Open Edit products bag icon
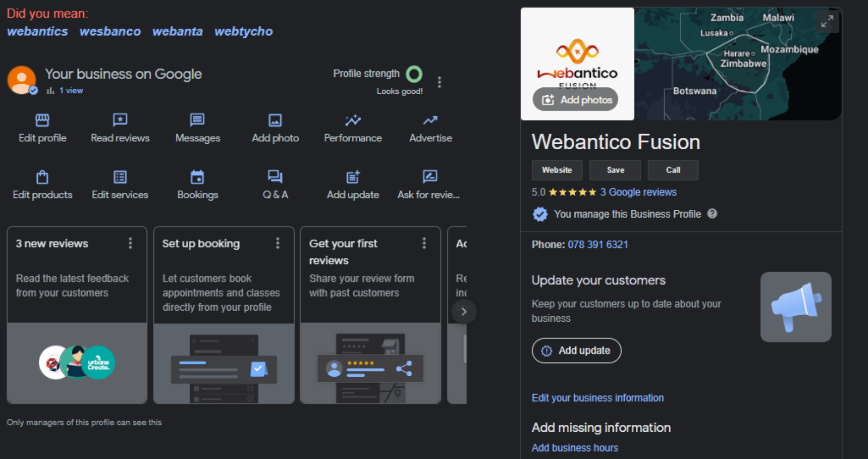The image size is (868, 459). [x=42, y=177]
